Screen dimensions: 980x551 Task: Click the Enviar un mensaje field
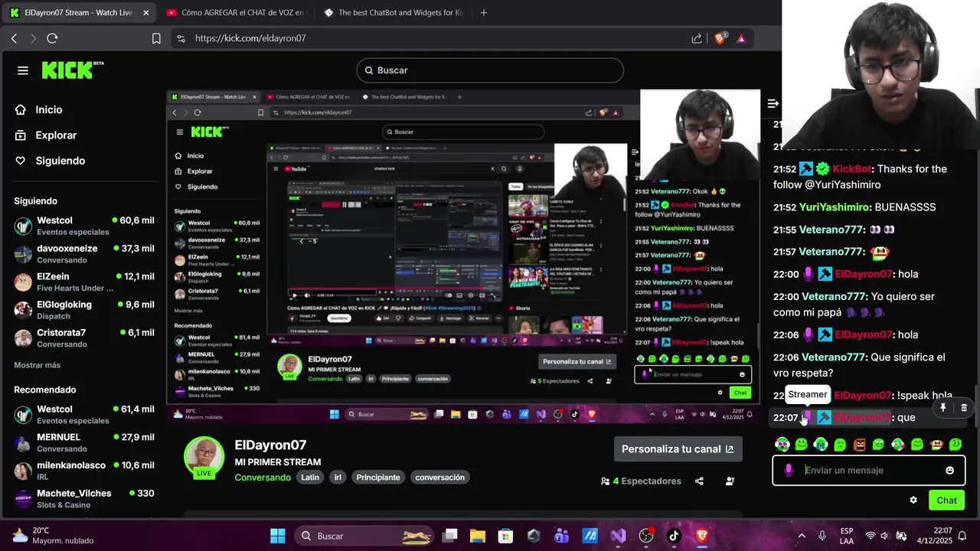[x=868, y=471]
